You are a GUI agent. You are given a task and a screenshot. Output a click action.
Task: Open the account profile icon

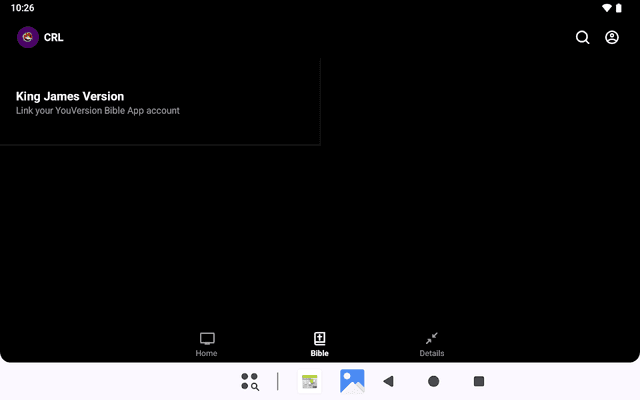point(611,37)
